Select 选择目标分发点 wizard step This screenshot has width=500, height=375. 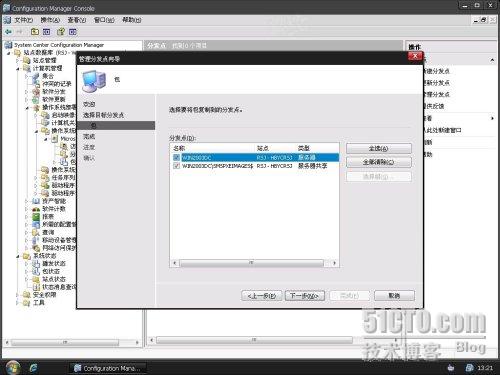[x=103, y=115]
